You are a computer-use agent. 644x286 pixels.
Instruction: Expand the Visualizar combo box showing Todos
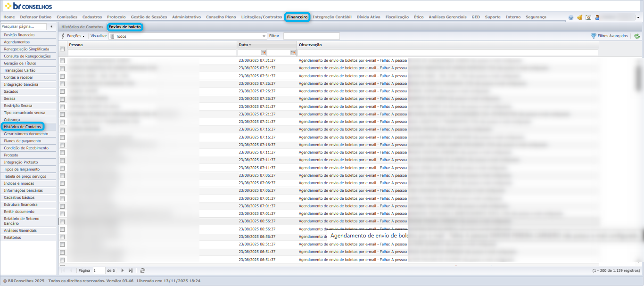tap(264, 36)
